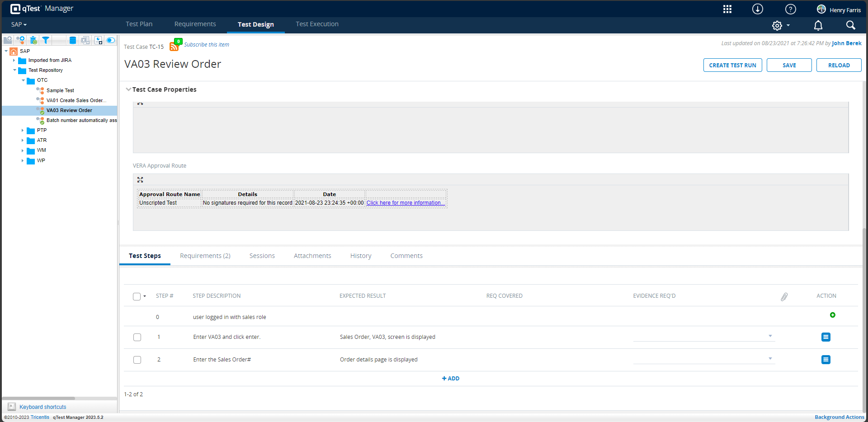Open the settings gear icon

(777, 26)
